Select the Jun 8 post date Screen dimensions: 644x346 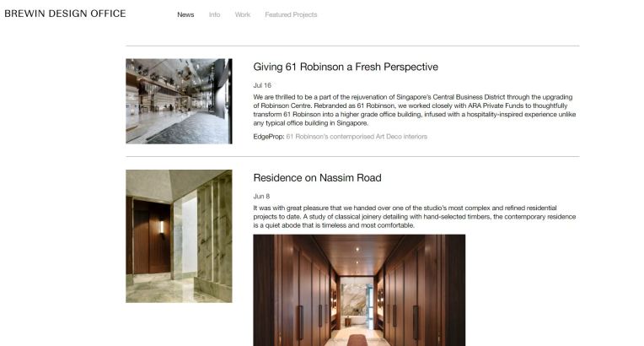[x=261, y=197]
